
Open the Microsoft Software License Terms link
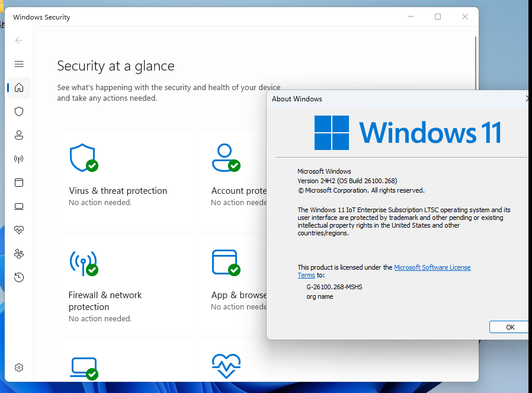384,271
